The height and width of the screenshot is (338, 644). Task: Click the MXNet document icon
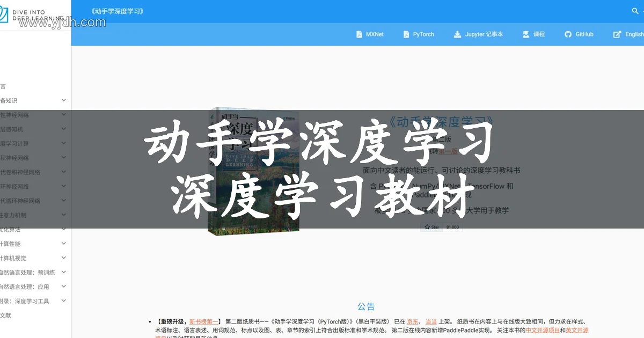[359, 34]
